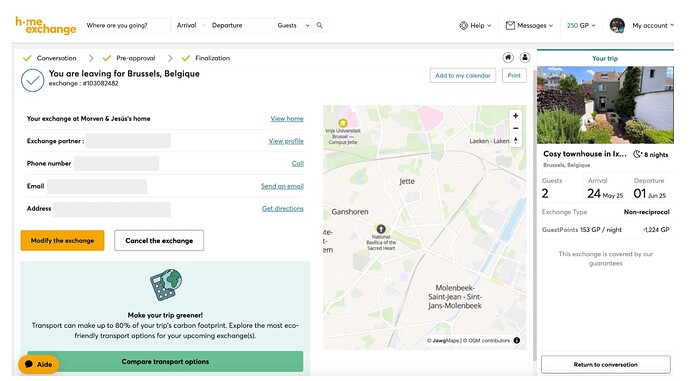Open the Aide chat bubble

pyautogui.click(x=38, y=364)
